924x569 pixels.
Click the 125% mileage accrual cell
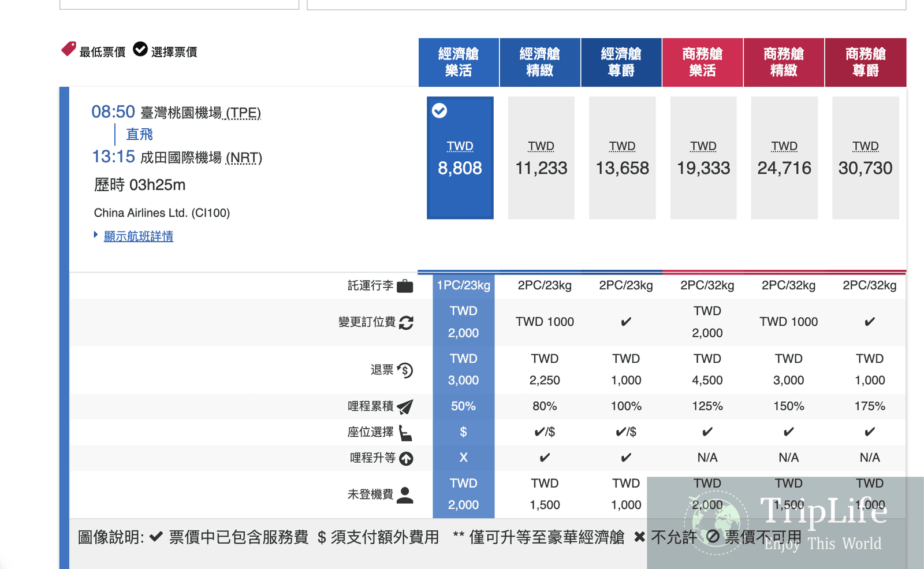click(x=707, y=406)
